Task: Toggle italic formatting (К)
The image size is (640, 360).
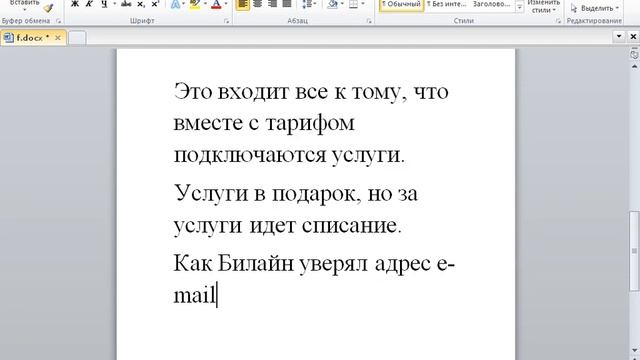Action: coord(89,4)
